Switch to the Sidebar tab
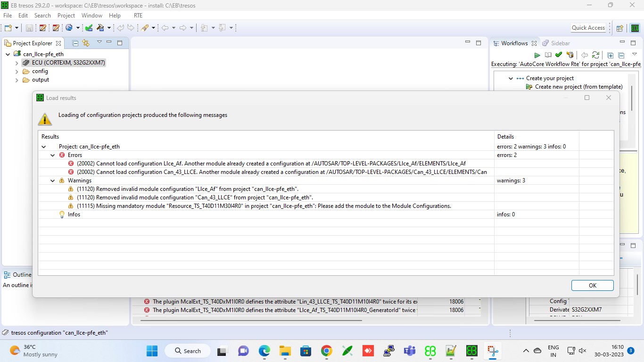644x362 pixels. click(560, 43)
